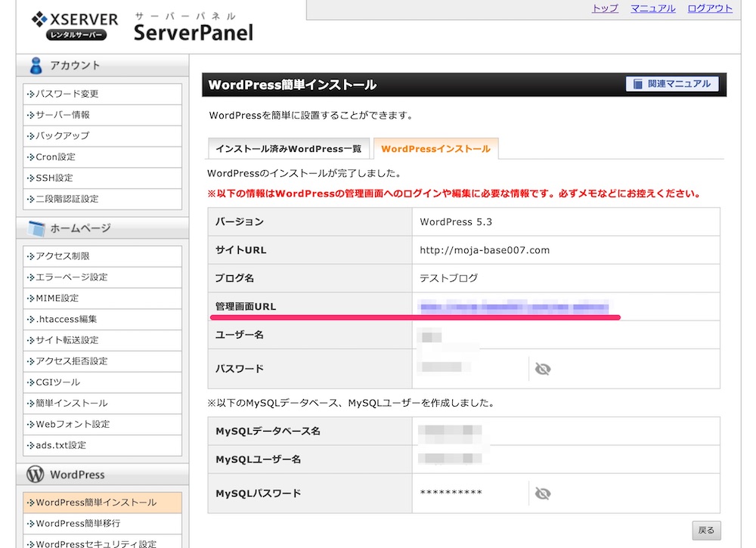Click the book icon on 関連マニュアル
This screenshot has width=756, height=548.
click(x=637, y=84)
